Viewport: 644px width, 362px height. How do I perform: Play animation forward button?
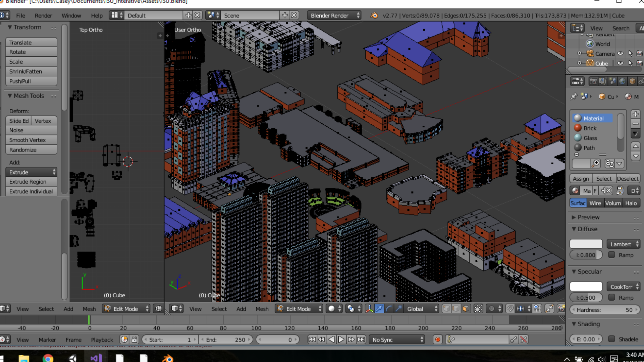341,340
